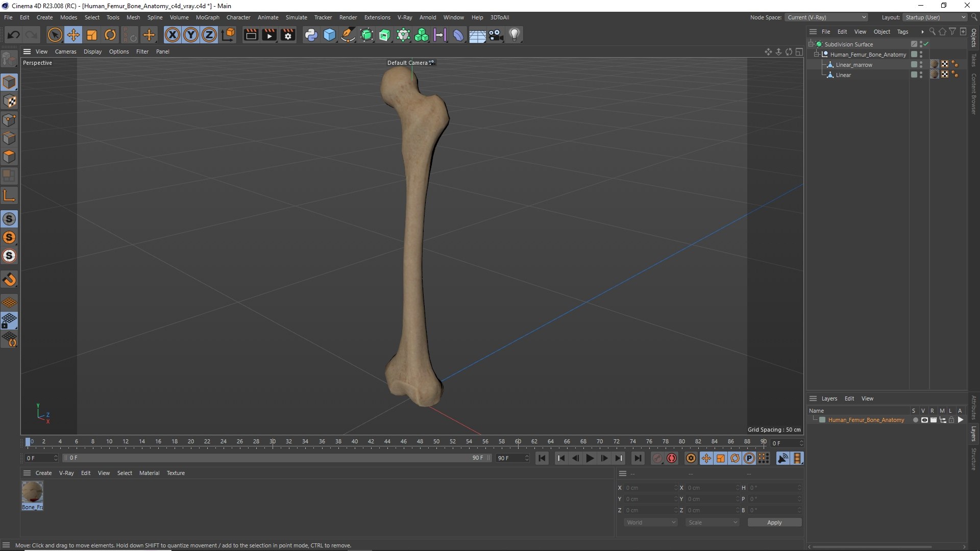Toggle Z axis lock
The width and height of the screenshot is (980, 551).
pos(209,35)
